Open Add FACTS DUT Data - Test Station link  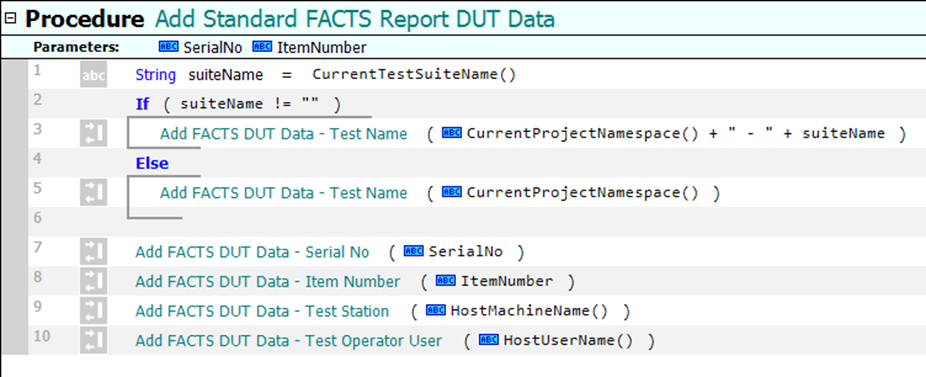[262, 311]
